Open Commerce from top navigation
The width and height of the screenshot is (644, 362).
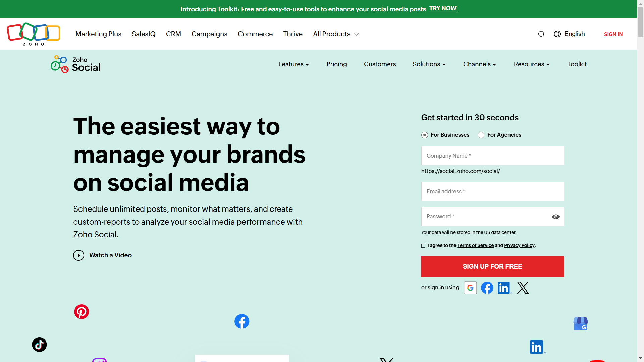pyautogui.click(x=255, y=34)
